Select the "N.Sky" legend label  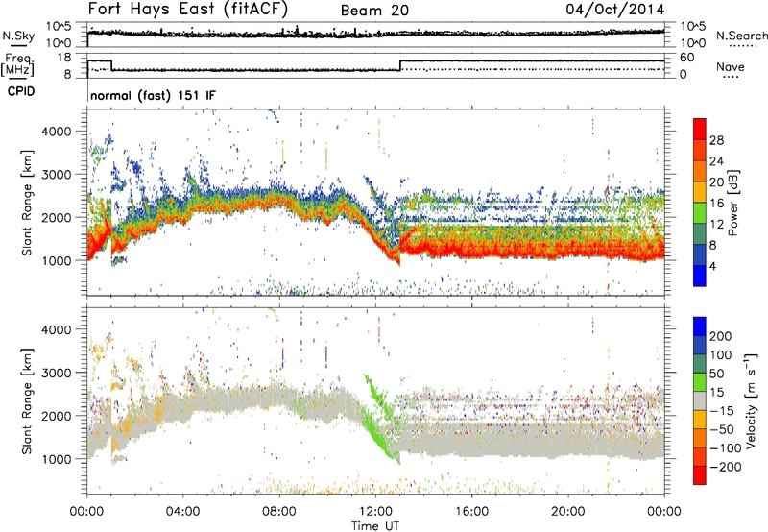point(18,36)
